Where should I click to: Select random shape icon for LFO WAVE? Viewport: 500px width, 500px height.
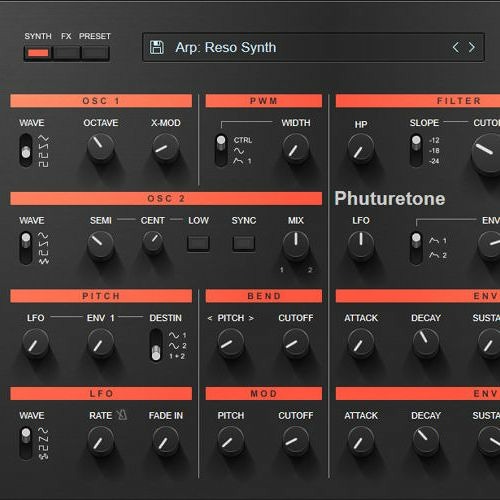43,456
